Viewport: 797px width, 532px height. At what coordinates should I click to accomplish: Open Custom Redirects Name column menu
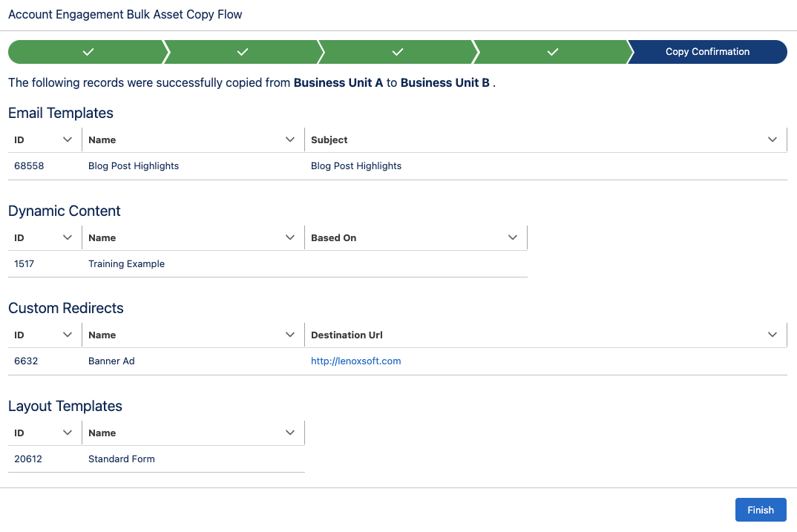pos(290,335)
